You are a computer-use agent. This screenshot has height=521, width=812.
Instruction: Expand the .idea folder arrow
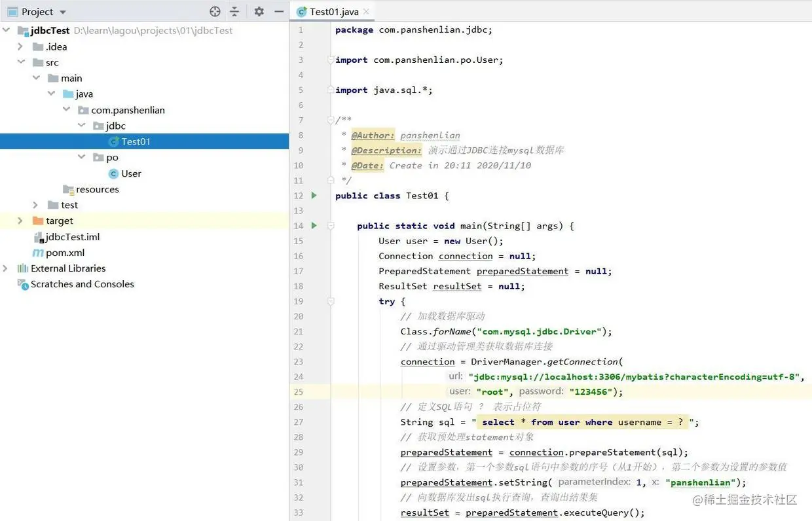click(x=20, y=46)
